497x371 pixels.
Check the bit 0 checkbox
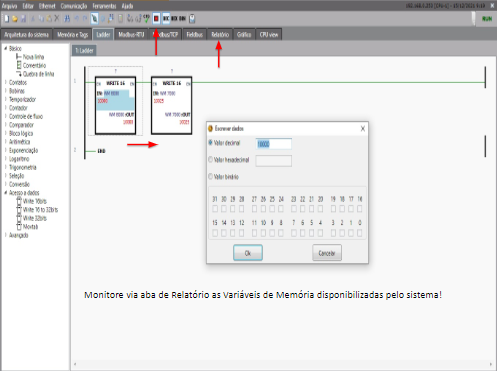coord(360,233)
